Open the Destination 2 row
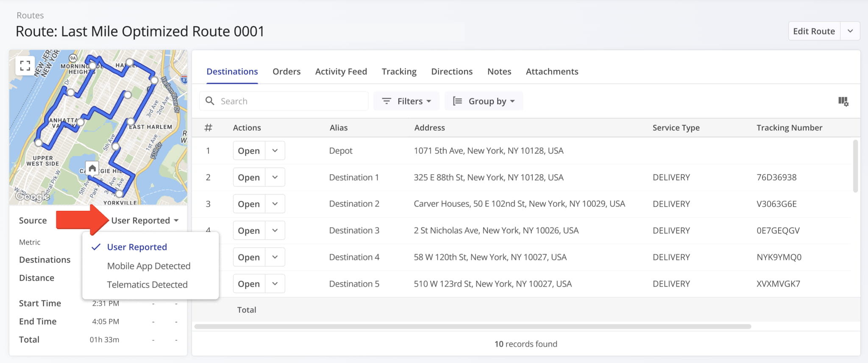The height and width of the screenshot is (363, 868). pos(249,204)
